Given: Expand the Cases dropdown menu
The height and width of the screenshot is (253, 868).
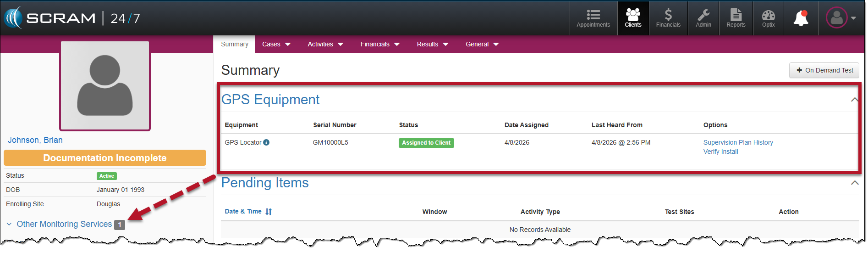Looking at the screenshot, I should [276, 45].
